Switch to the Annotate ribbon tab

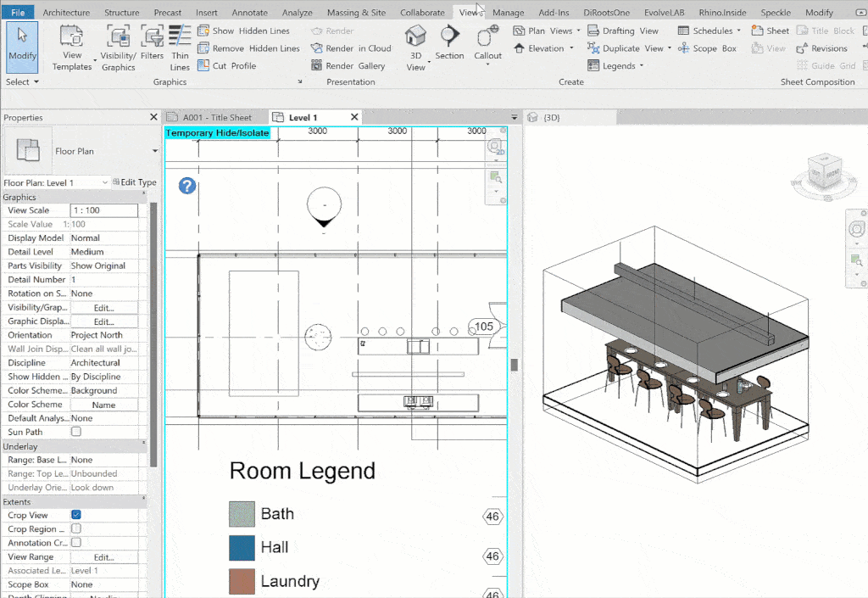pyautogui.click(x=248, y=13)
